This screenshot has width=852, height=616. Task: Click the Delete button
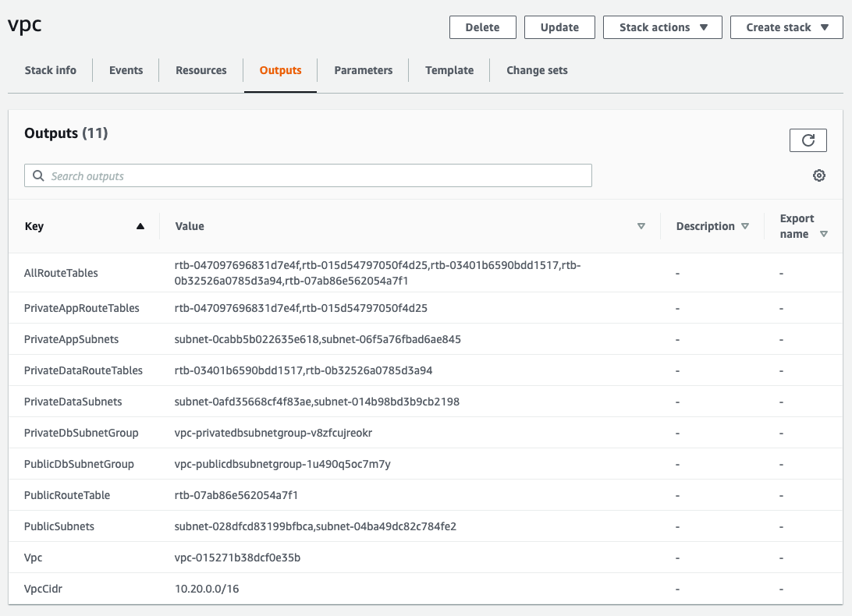coord(482,27)
